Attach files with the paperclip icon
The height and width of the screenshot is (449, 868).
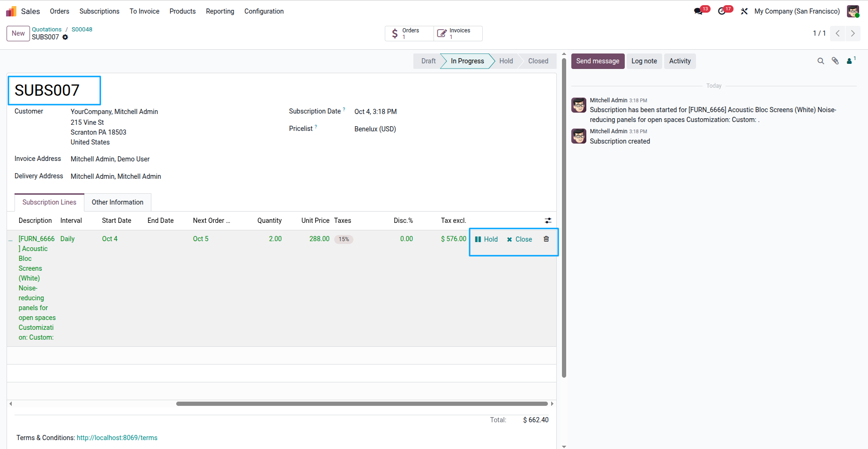coord(835,61)
